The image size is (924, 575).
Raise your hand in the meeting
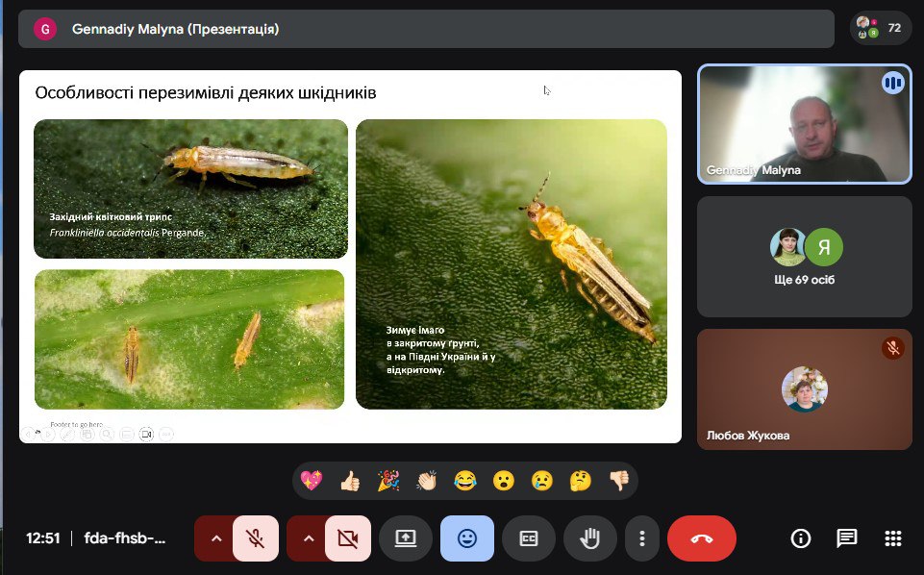589,538
